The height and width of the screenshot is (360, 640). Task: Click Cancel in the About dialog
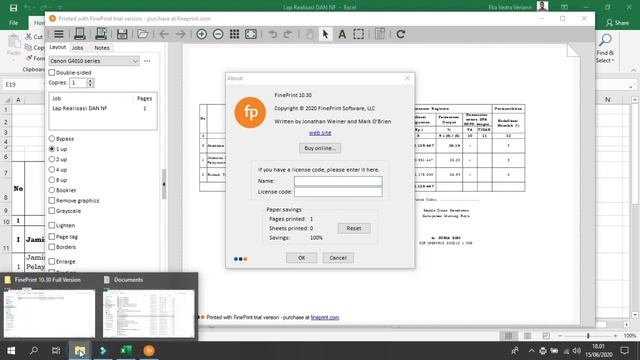338,258
